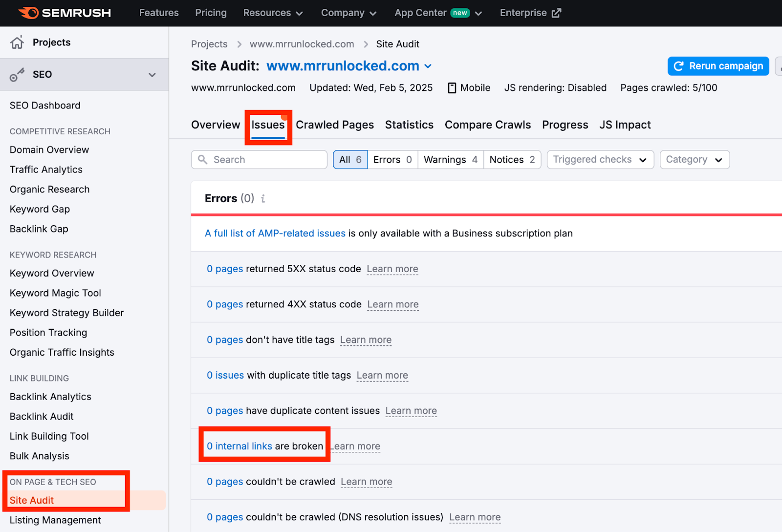Open Link Building Tool in sidebar
The width and height of the screenshot is (782, 532).
pyautogui.click(x=49, y=436)
